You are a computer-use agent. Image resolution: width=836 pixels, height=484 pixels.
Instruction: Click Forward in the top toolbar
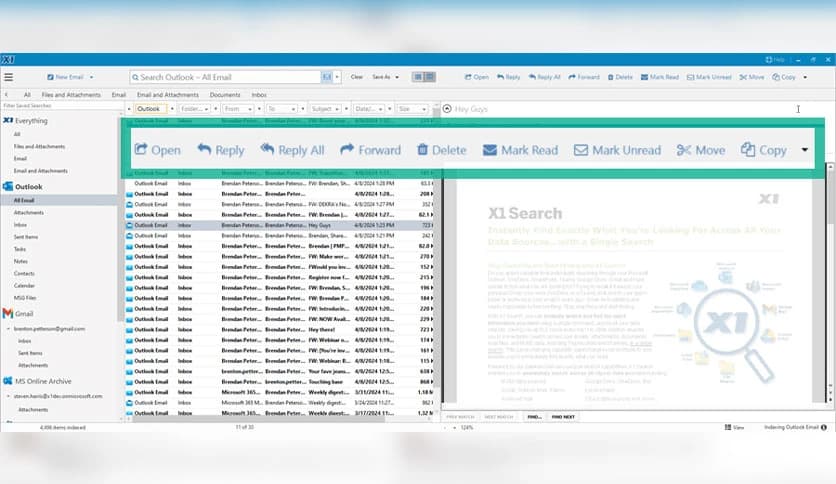point(584,77)
